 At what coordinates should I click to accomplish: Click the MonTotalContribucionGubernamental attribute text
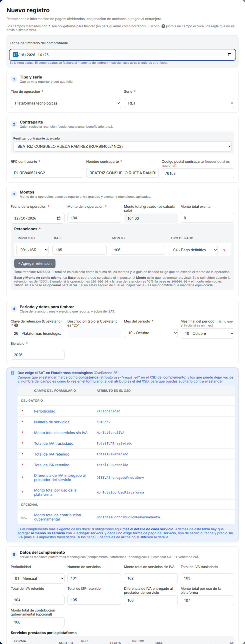[129, 517]
